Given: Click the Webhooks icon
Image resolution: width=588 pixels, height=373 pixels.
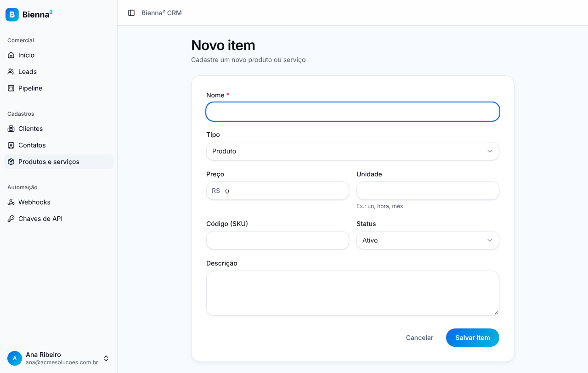Looking at the screenshot, I should point(11,202).
